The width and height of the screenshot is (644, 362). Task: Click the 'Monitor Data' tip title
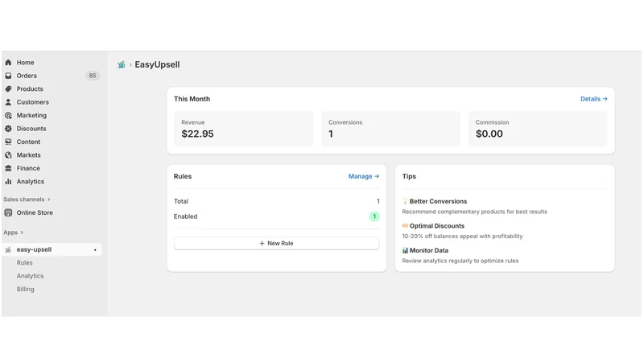[429, 250]
